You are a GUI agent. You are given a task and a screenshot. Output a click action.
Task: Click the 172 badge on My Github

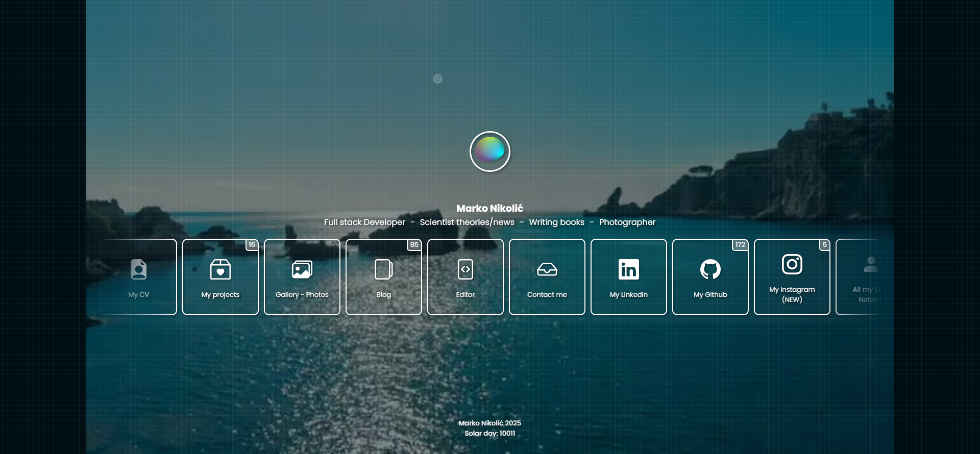740,245
